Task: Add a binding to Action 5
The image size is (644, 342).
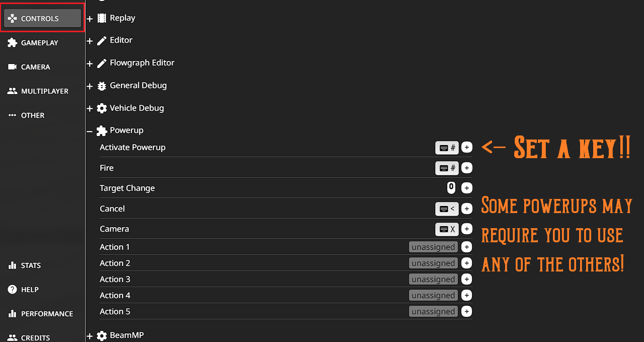Action: tap(467, 311)
